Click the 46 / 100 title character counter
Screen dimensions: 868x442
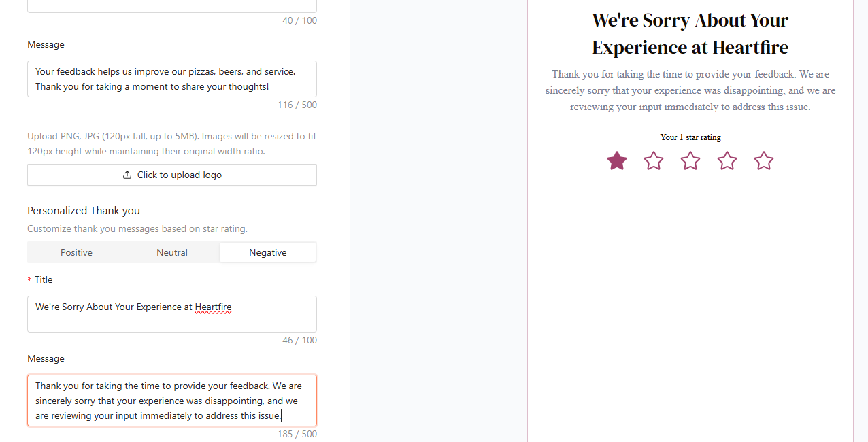299,340
